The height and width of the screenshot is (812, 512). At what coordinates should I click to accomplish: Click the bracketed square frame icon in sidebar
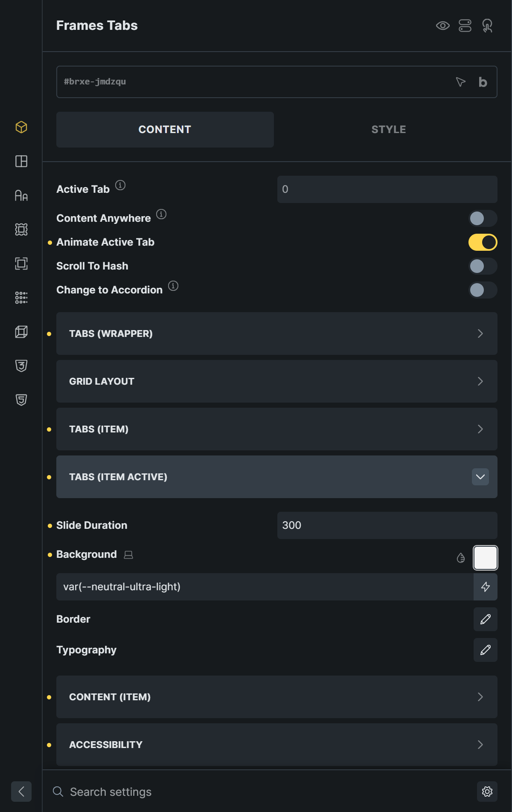(x=21, y=264)
